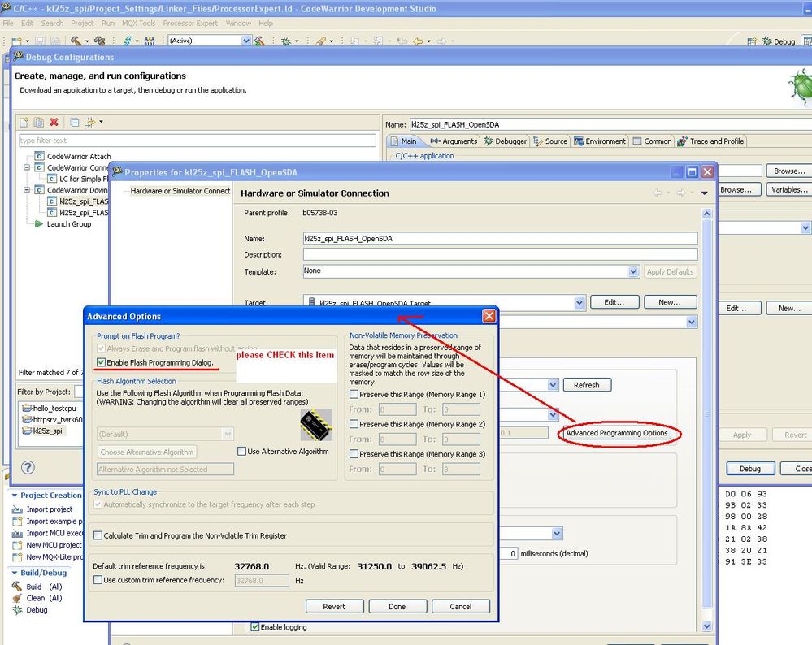Viewport: 812px width, 645px height.
Task: Click the hammer icon right of Active dropdown
Action: point(259,41)
